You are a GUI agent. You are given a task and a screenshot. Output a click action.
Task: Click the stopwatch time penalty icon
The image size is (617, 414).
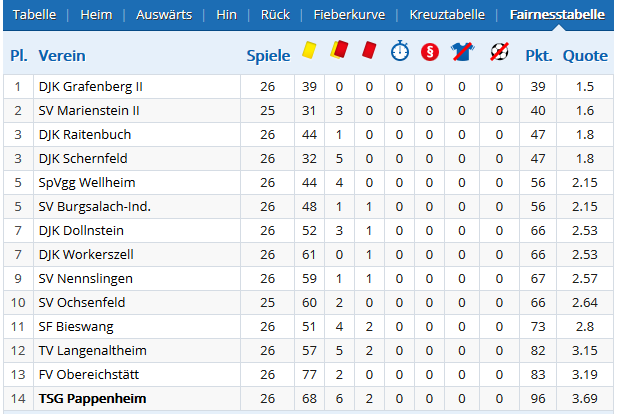pos(400,50)
